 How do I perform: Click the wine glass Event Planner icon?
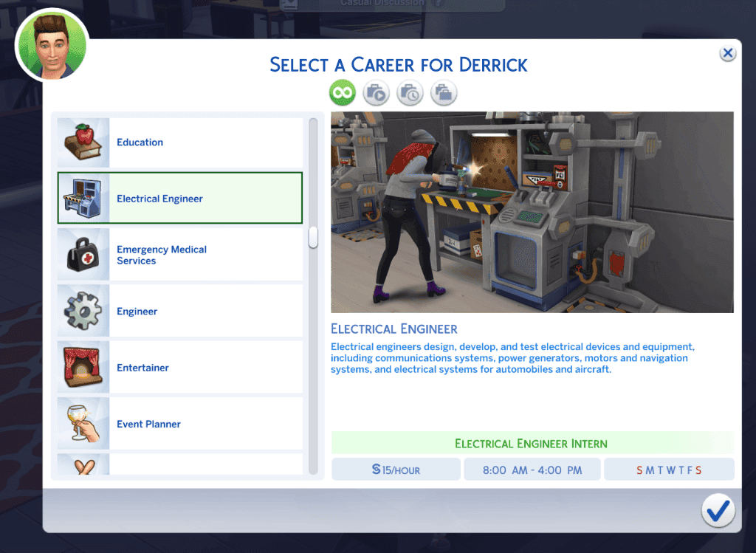(x=83, y=424)
